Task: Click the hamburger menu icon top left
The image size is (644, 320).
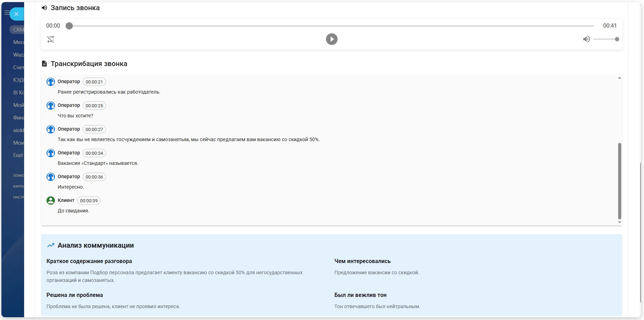Action: 7,13
